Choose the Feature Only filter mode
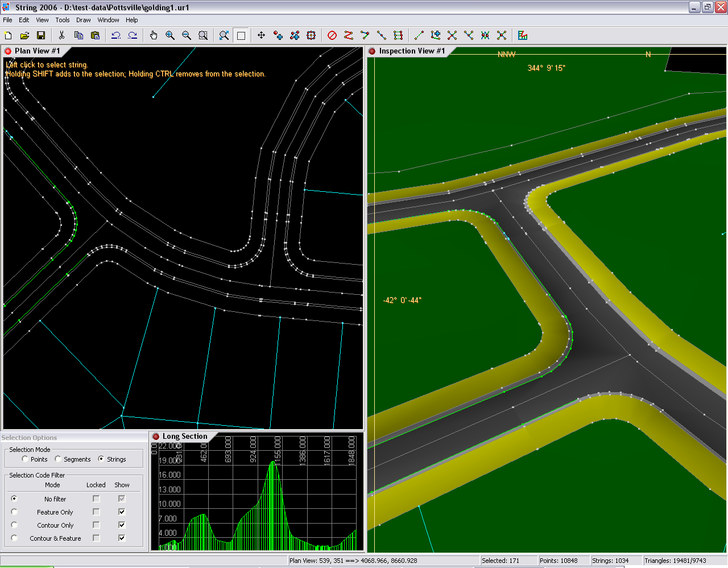The width and height of the screenshot is (728, 568). point(14,512)
